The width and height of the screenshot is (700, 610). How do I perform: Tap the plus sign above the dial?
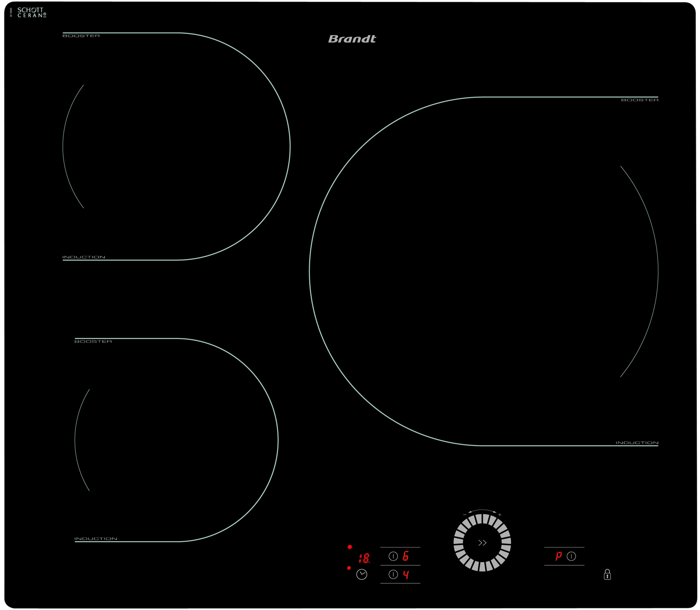coord(500,515)
